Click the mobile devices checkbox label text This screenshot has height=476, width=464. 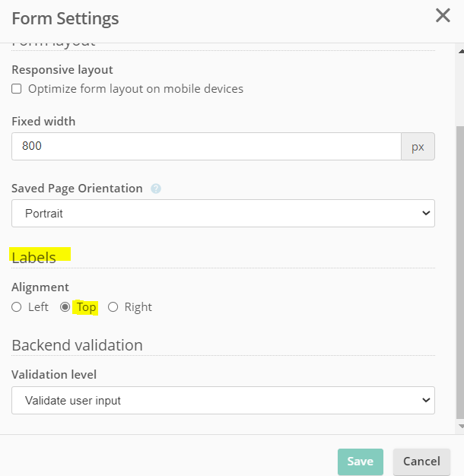click(135, 89)
